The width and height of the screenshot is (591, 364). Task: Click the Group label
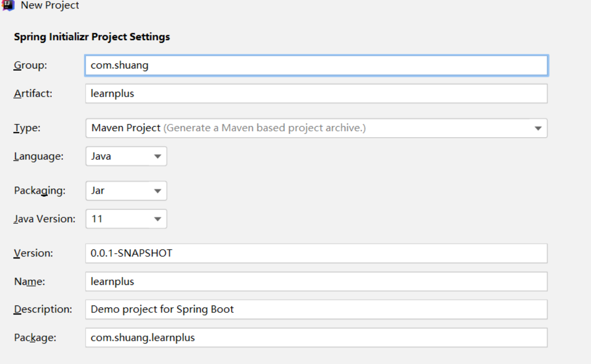[30, 65]
